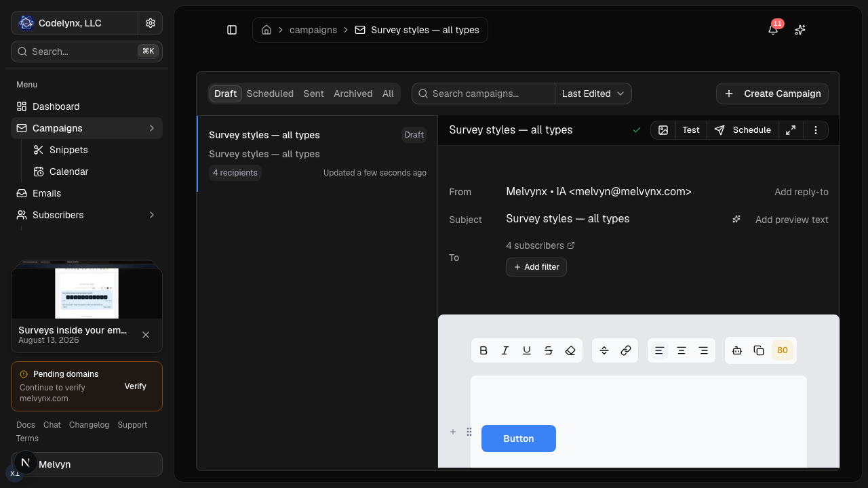The height and width of the screenshot is (488, 868).
Task: Open workspace settings gear icon
Action: coord(151,23)
